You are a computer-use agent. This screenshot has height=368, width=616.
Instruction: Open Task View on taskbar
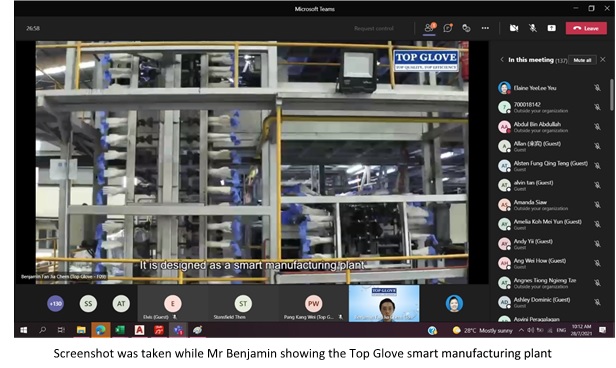[61, 330]
